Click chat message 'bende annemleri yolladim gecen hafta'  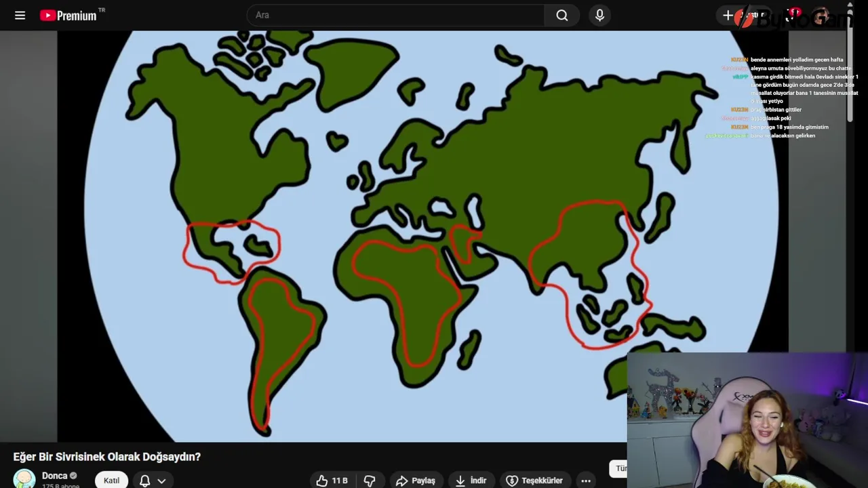797,60
